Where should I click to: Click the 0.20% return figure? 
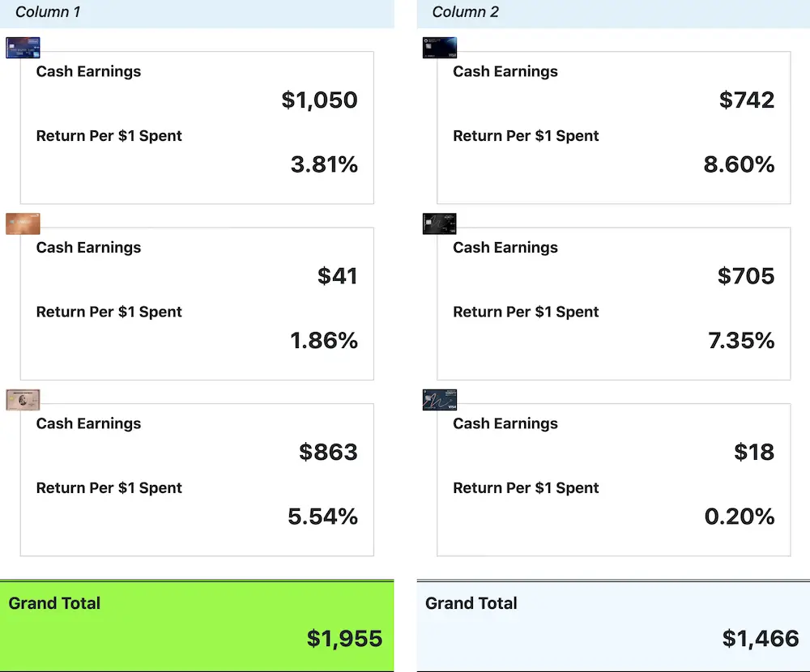coord(740,517)
